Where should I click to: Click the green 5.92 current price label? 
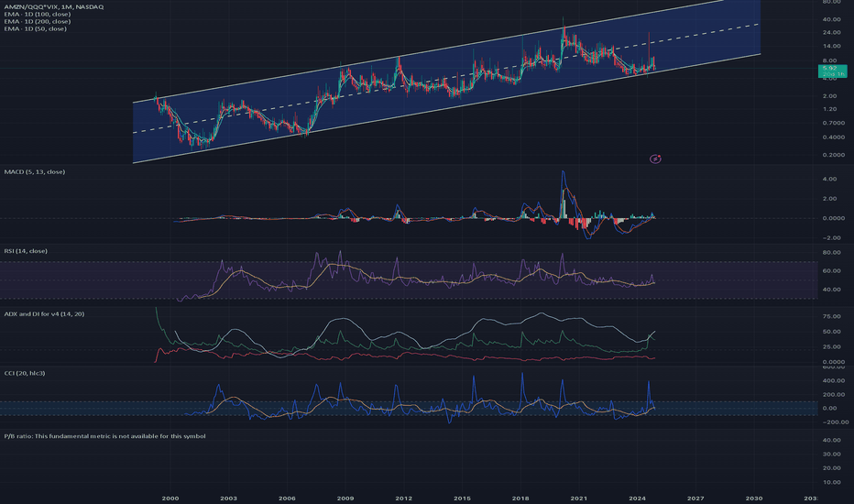(832, 71)
